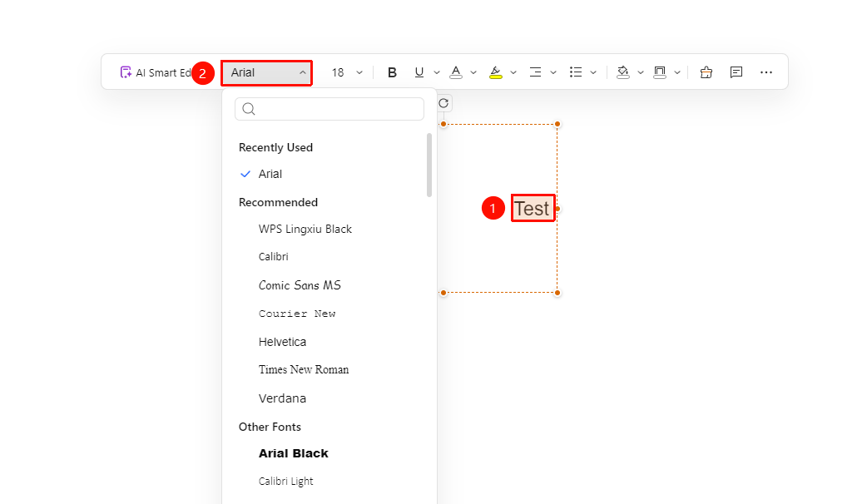Click the shape fill bucket icon
The height and width of the screenshot is (504, 867).
pyautogui.click(x=623, y=72)
